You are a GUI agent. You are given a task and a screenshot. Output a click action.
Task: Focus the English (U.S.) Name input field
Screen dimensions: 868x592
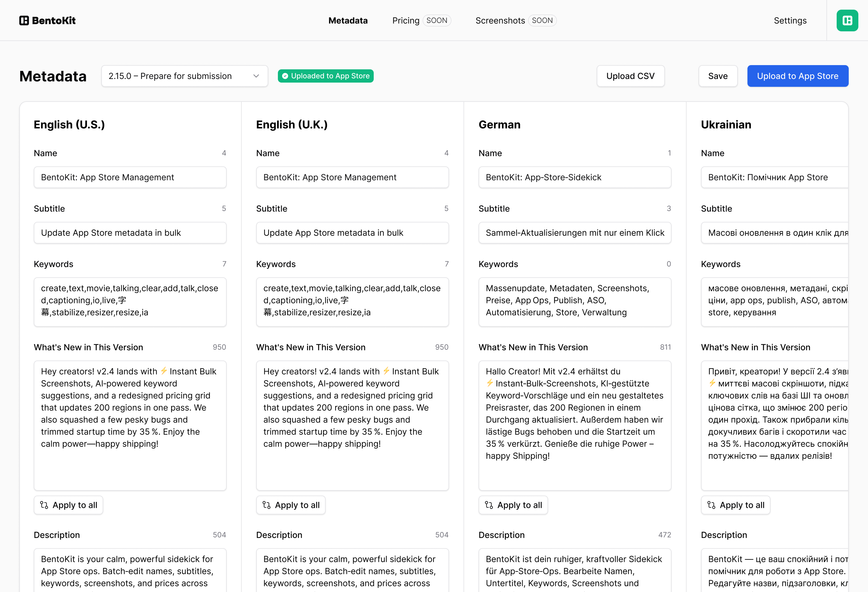click(x=130, y=178)
